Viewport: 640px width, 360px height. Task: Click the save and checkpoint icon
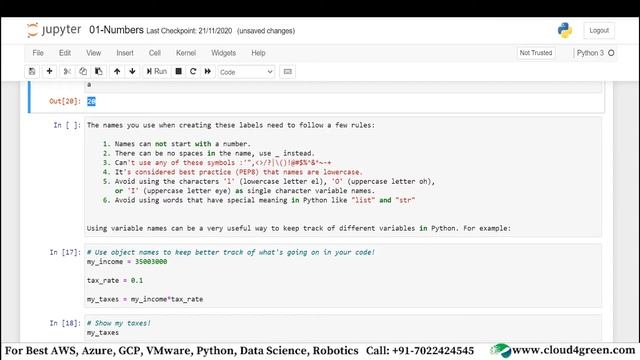coord(32,72)
